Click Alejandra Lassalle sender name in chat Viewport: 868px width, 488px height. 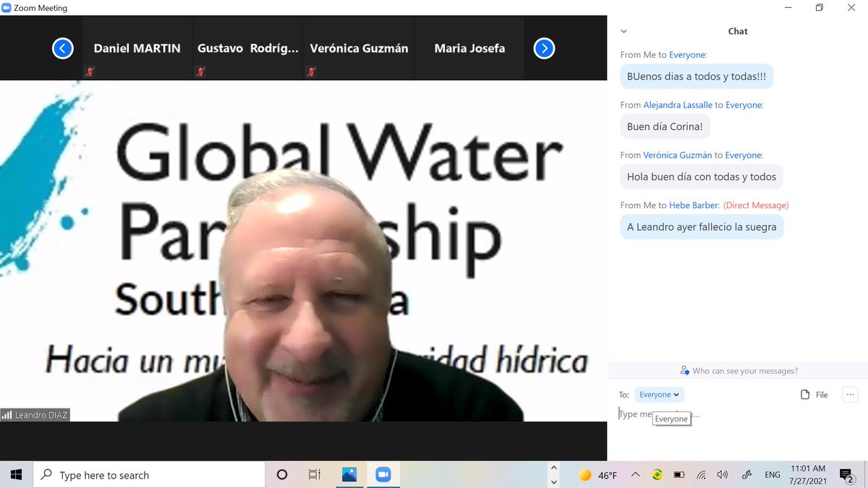(x=678, y=105)
